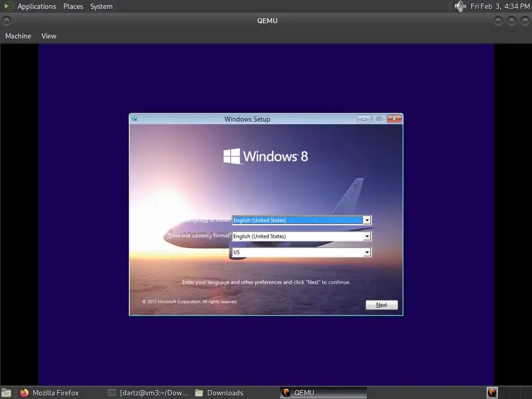Click the QEMU taskbar window button
Screen dimensions: 532x399
pos(323,393)
